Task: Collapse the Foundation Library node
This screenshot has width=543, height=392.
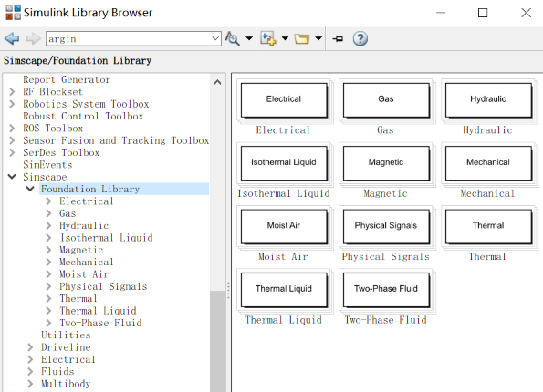Action: [x=30, y=189]
